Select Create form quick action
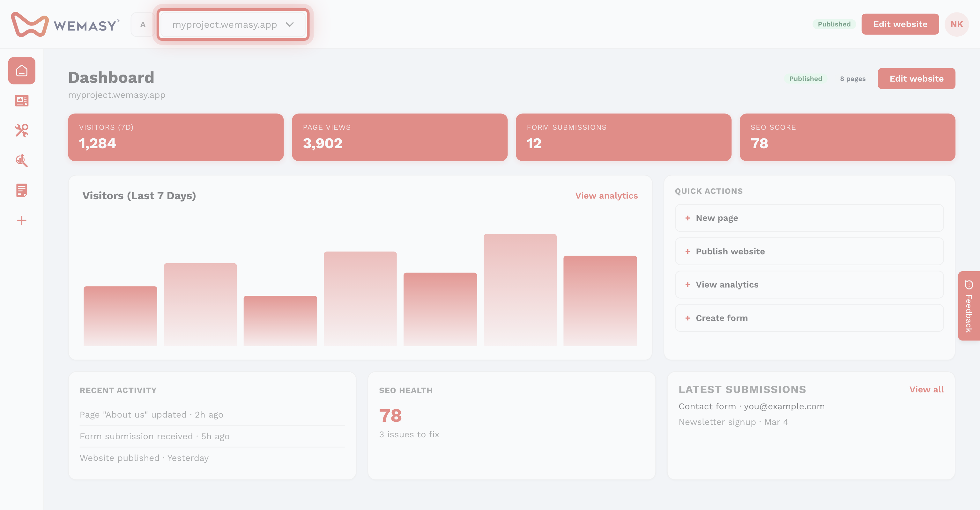 pos(809,318)
